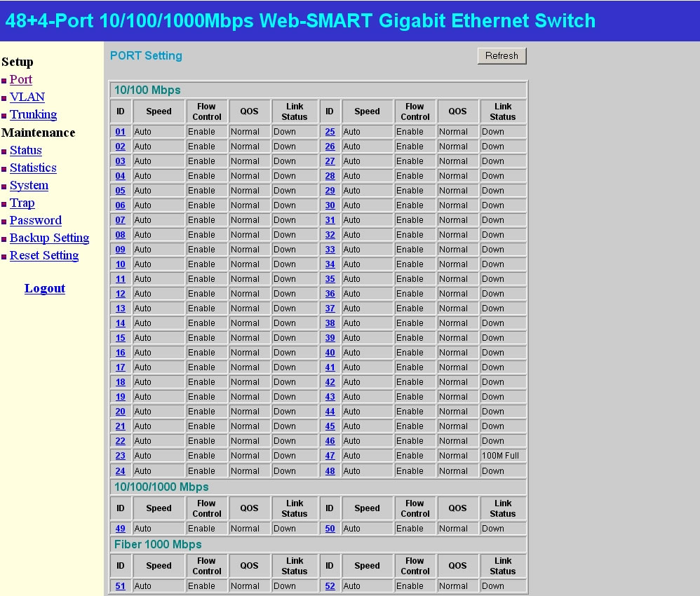Select port ID 25
This screenshot has height=596, width=700.
pyautogui.click(x=330, y=132)
